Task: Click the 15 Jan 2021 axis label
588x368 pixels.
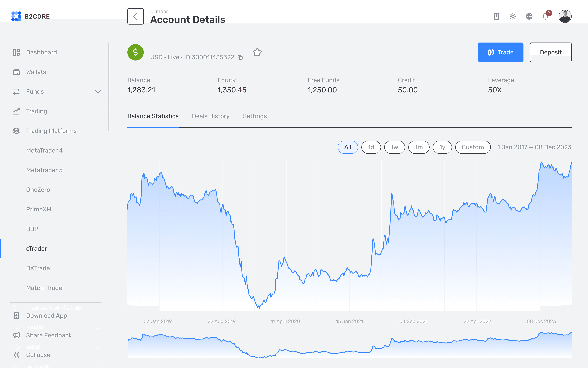Action: (350, 321)
